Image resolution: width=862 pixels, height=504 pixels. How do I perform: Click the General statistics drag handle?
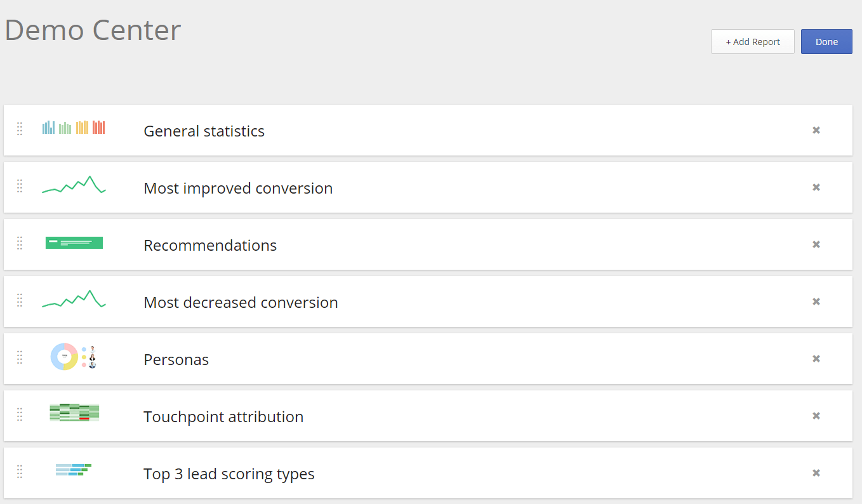click(x=20, y=129)
